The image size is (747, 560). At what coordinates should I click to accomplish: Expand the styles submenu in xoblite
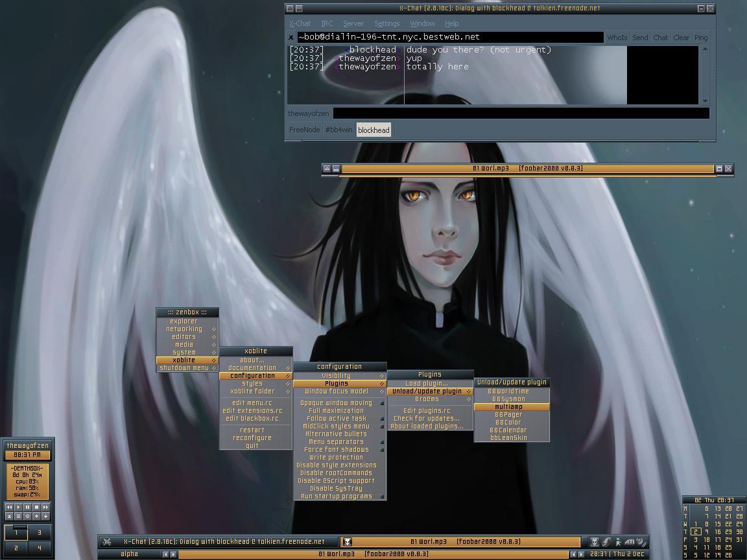(x=256, y=383)
